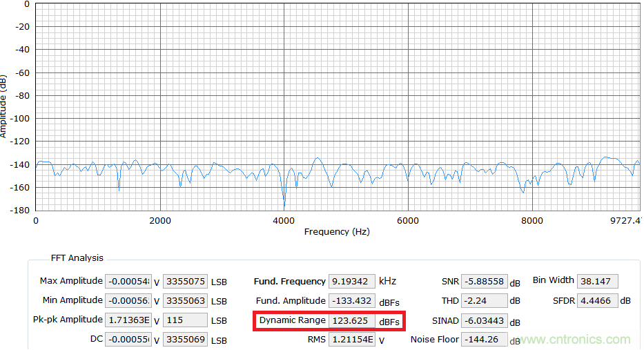Click the RMS voltage value field
644x350 pixels.
point(352,340)
